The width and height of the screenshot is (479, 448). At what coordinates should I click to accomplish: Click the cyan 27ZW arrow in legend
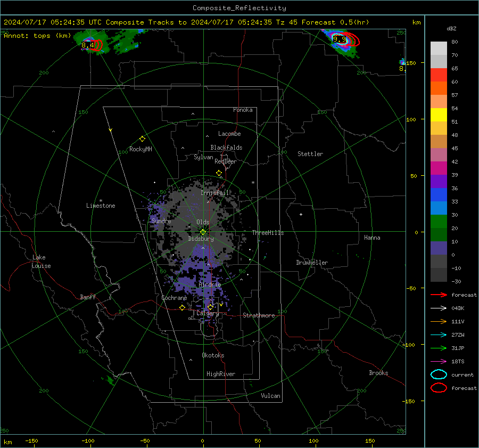tap(439, 335)
